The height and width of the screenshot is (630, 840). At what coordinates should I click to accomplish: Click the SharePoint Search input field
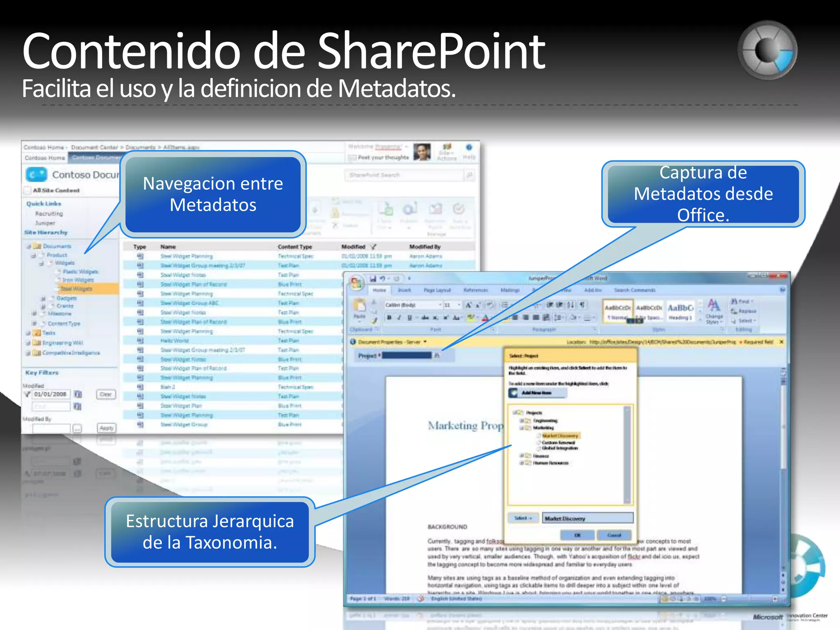pyautogui.click(x=404, y=175)
